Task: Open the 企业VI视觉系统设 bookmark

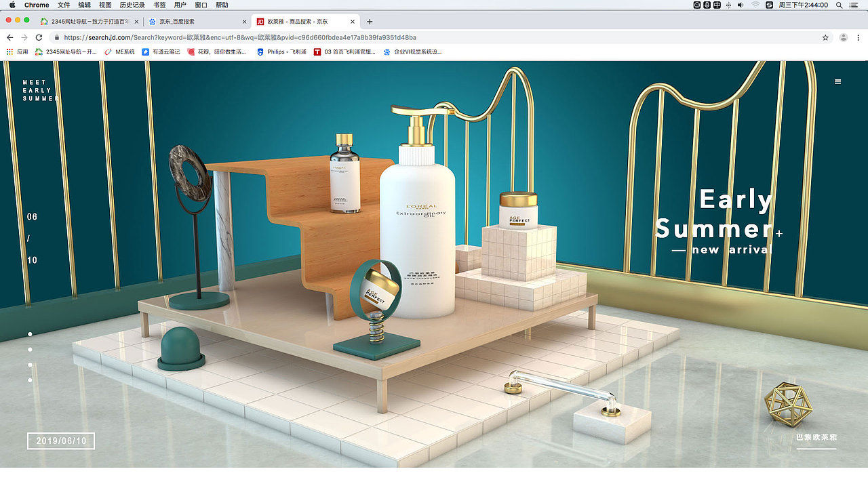Action: pos(412,52)
